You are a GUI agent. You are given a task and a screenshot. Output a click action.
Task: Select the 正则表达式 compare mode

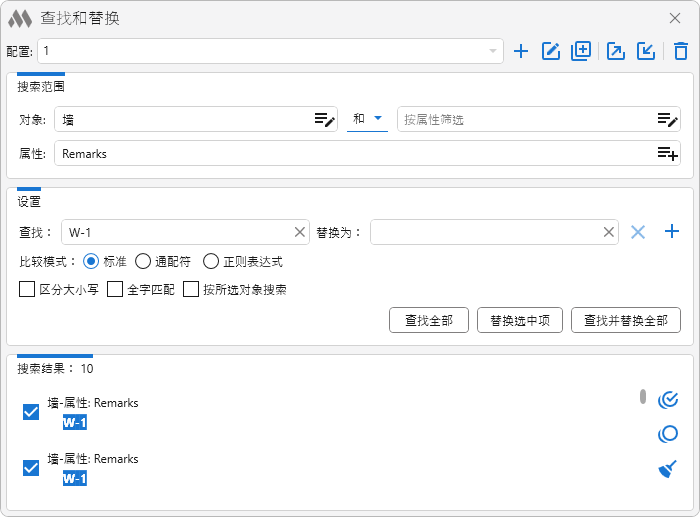click(211, 261)
